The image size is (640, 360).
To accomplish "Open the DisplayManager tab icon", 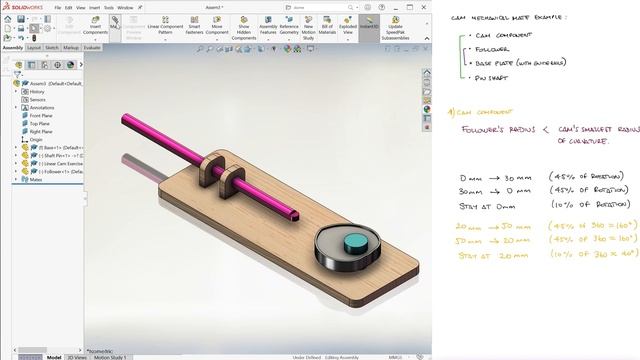I will pyautogui.click(x=71, y=65).
